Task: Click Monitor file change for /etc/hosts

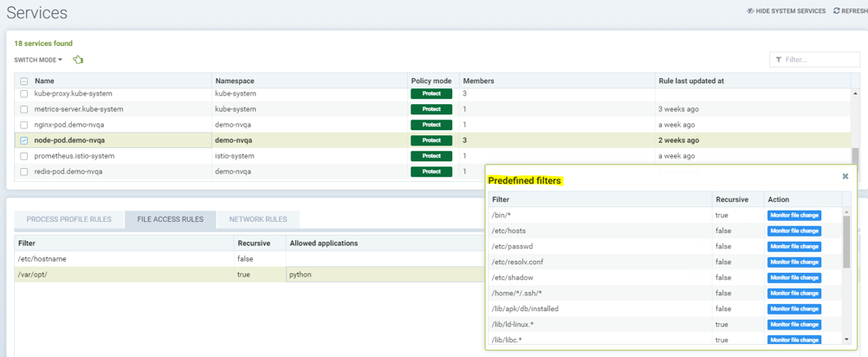Action: tap(794, 231)
